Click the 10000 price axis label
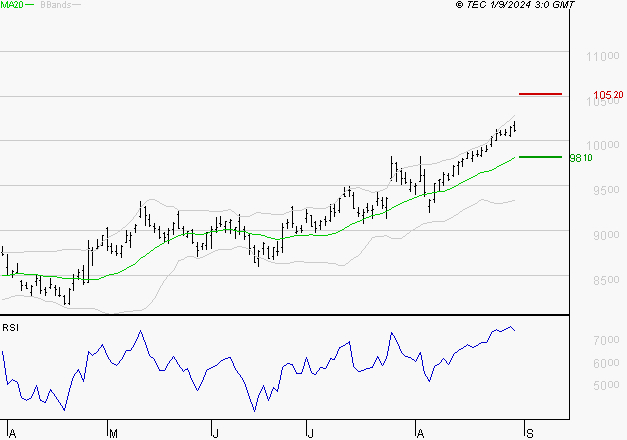This screenshot has height=440, width=627. coord(603,145)
